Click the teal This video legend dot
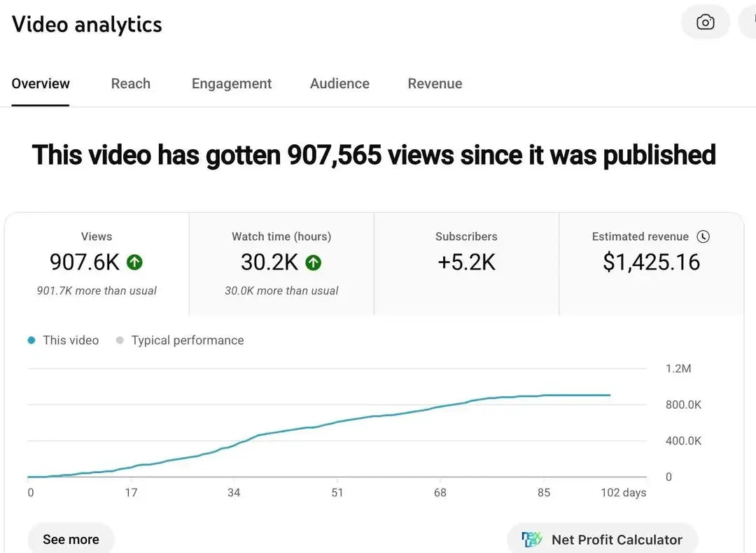 pyautogui.click(x=31, y=341)
